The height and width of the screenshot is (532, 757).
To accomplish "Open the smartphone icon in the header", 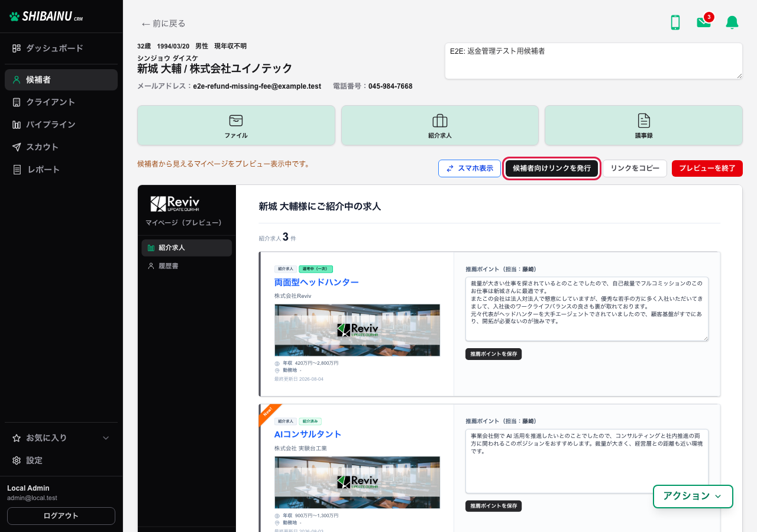I will pos(675,22).
